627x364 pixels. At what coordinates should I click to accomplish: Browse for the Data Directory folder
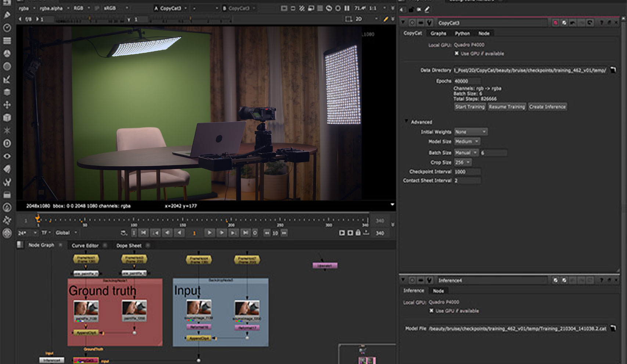[613, 70]
